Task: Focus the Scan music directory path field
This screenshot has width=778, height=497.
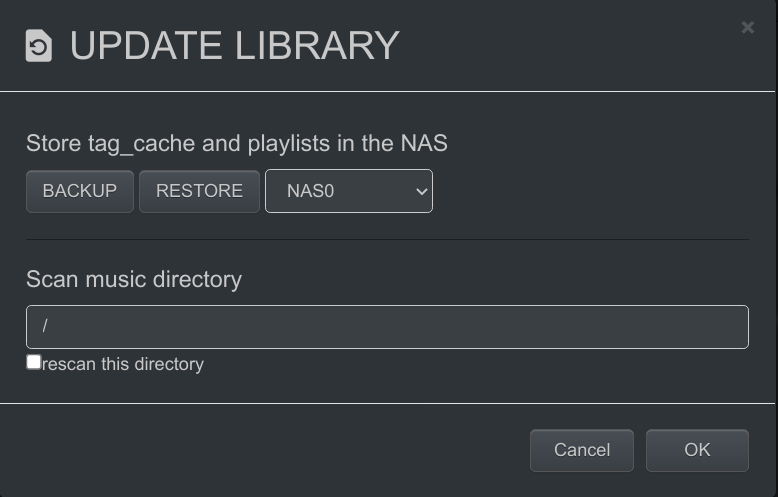Action: tap(387, 327)
